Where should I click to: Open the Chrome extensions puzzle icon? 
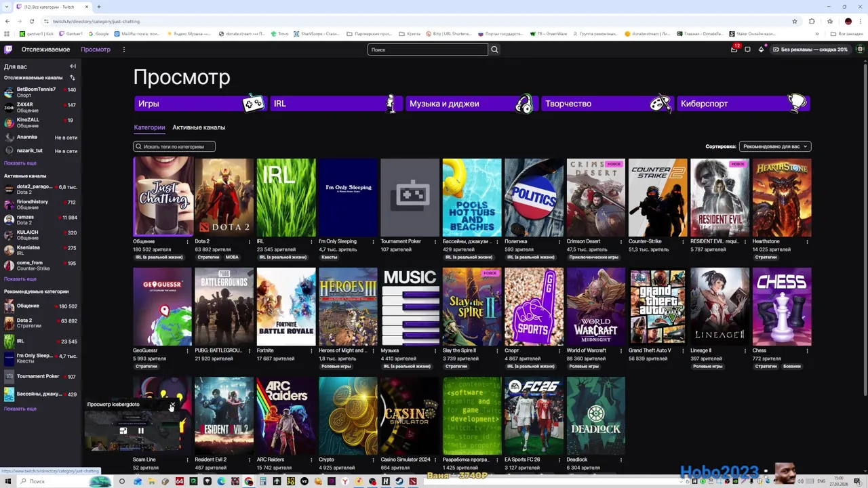[812, 21]
